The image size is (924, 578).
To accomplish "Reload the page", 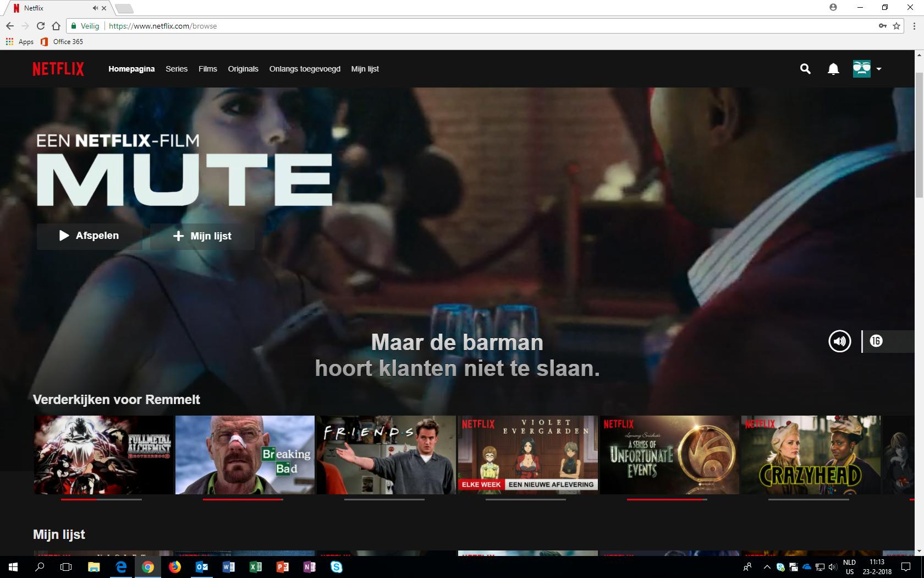I will [x=41, y=26].
